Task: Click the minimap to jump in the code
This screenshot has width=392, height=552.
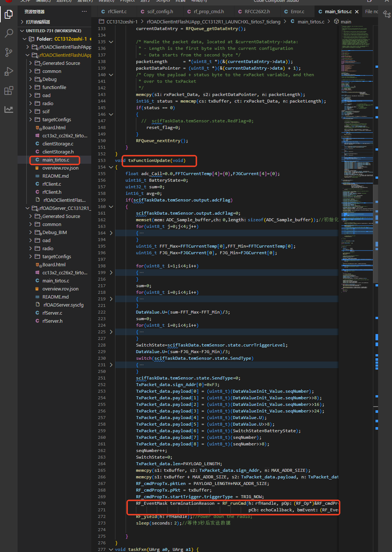Action: point(358,147)
